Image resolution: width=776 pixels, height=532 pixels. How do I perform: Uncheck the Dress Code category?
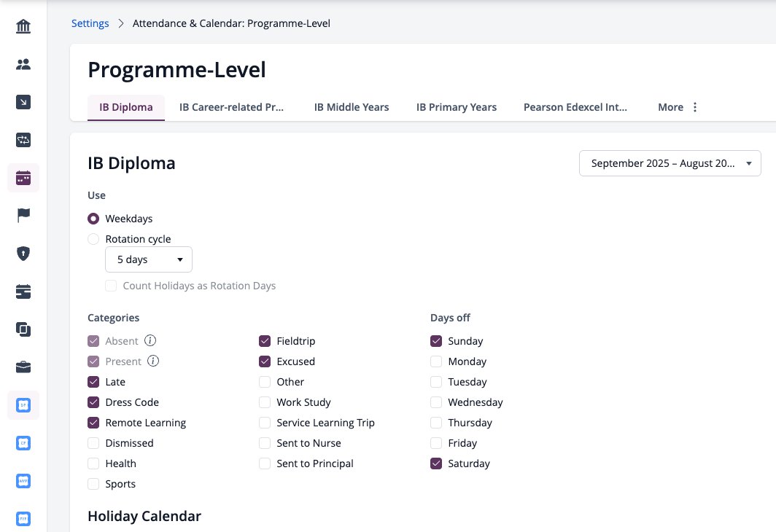pyautogui.click(x=93, y=402)
